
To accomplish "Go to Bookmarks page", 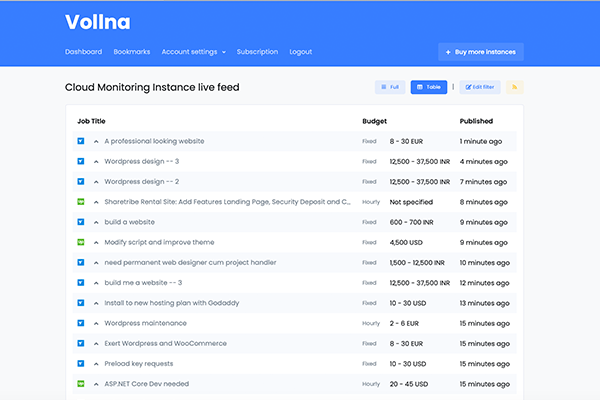I will pyautogui.click(x=132, y=52).
